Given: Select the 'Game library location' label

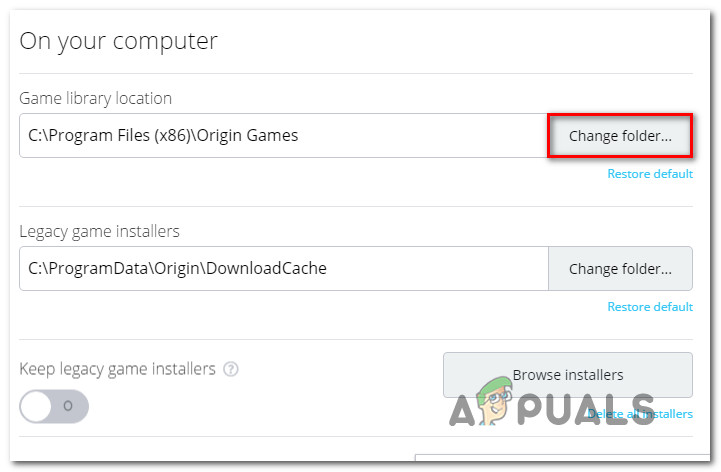Looking at the screenshot, I should tap(96, 98).
